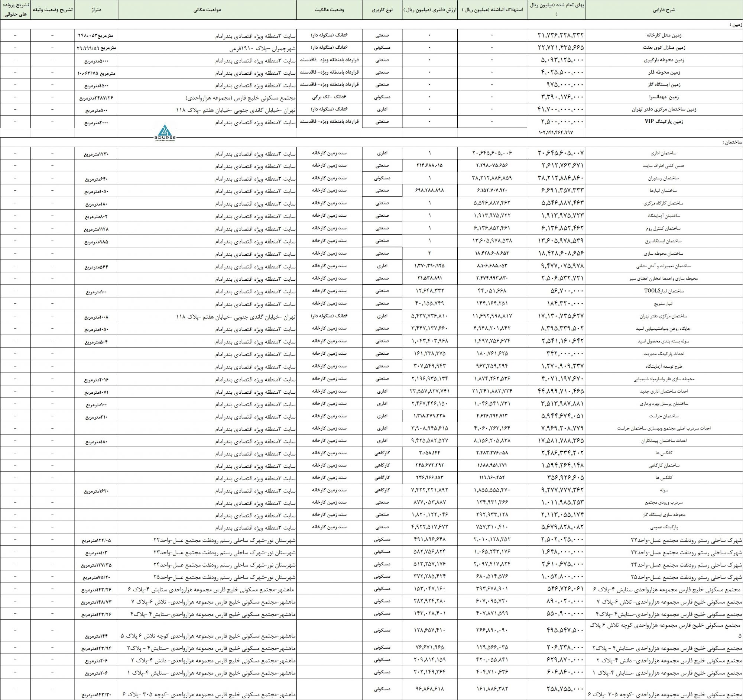The height and width of the screenshot is (700, 743).
Task: Click the ارزش دفتری column header
Action: [x=430, y=10]
